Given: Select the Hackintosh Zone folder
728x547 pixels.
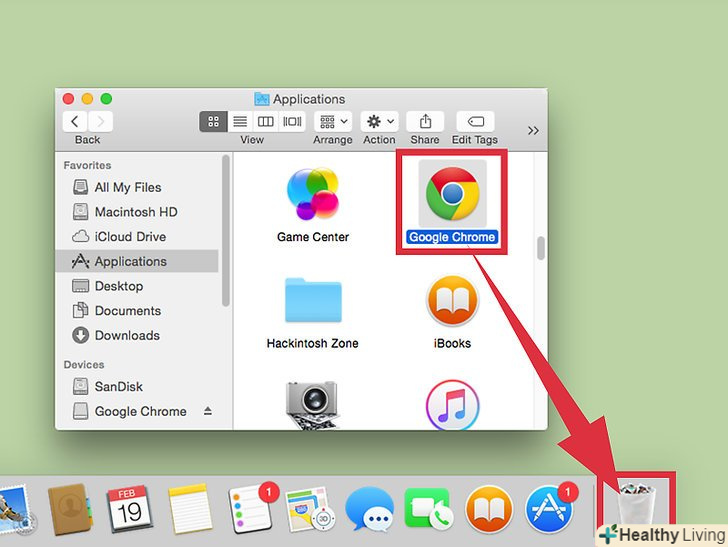Looking at the screenshot, I should point(313,300).
